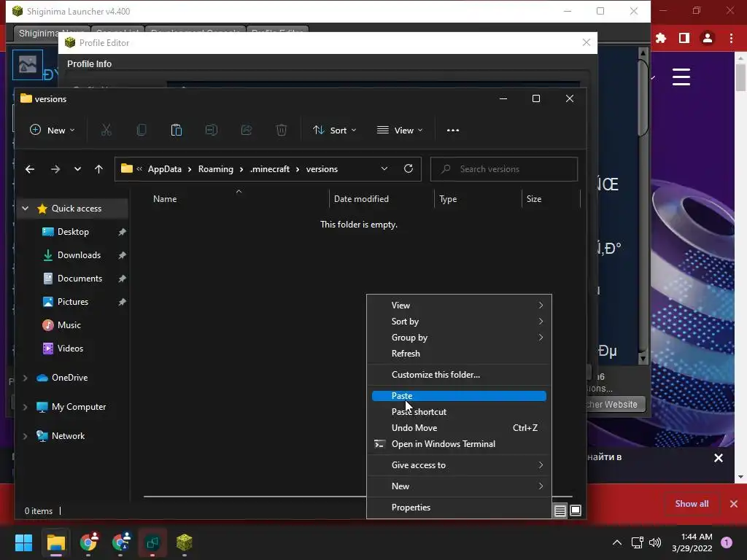747x560 pixels.
Task: Refresh the versions folder address bar
Action: point(409,168)
